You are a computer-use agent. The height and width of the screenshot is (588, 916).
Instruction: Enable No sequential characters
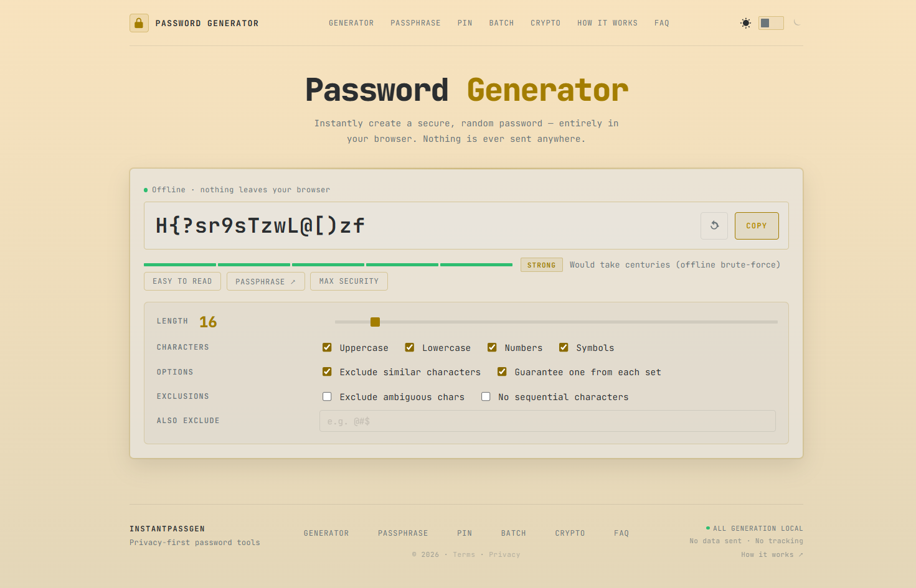tap(486, 396)
